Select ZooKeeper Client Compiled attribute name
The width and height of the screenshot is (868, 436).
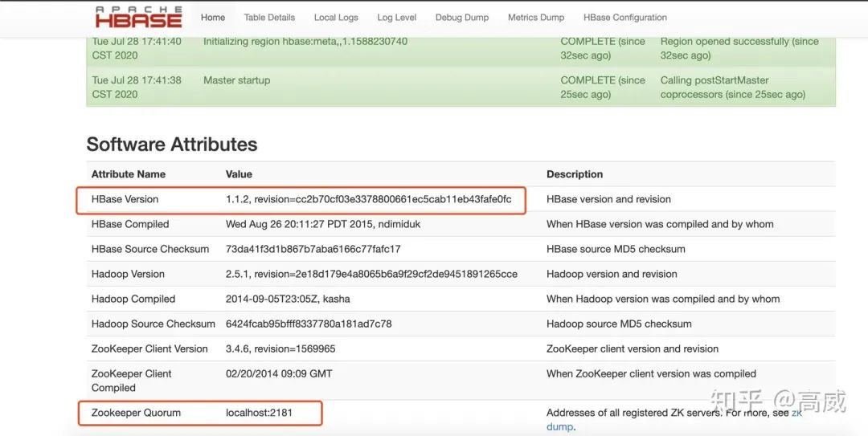click(x=132, y=381)
